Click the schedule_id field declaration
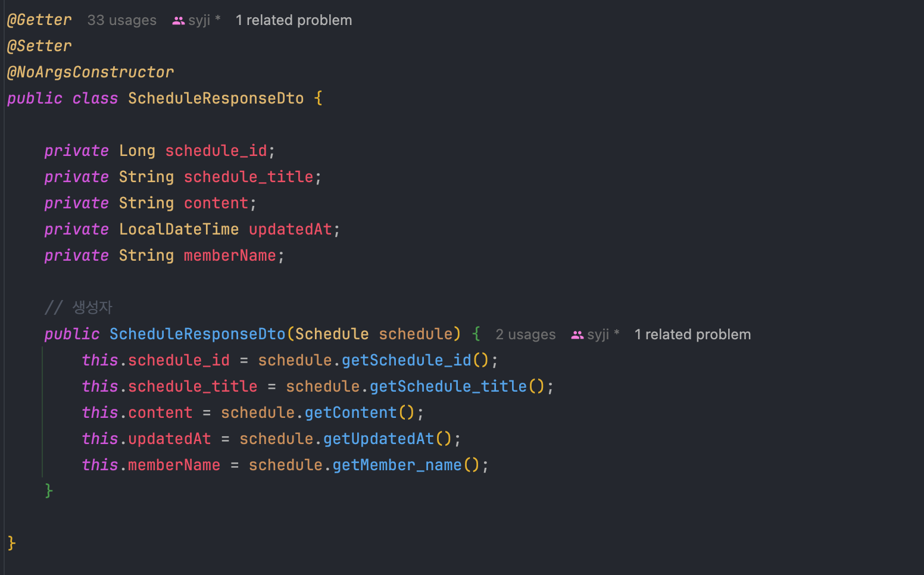This screenshot has width=924, height=575. (216, 151)
